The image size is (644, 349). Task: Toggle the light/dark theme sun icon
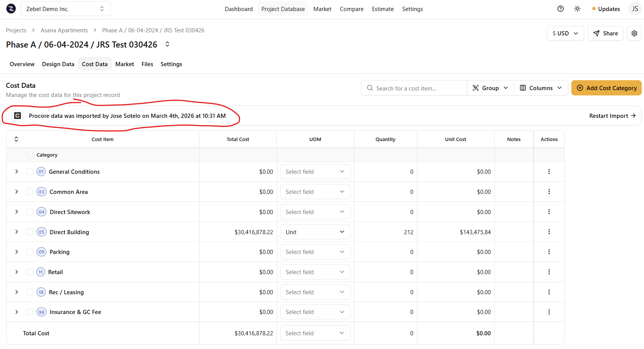click(577, 9)
